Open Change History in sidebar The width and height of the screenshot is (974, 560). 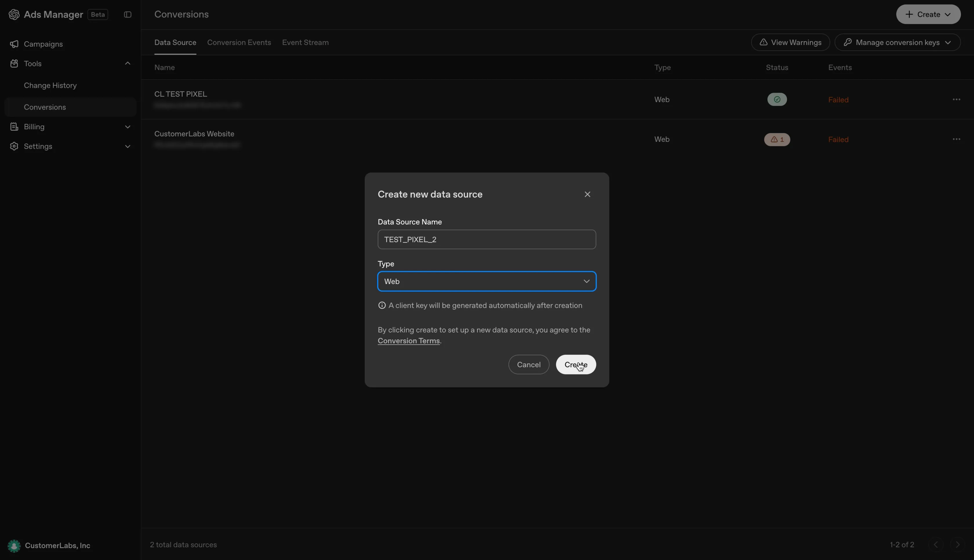click(x=50, y=86)
